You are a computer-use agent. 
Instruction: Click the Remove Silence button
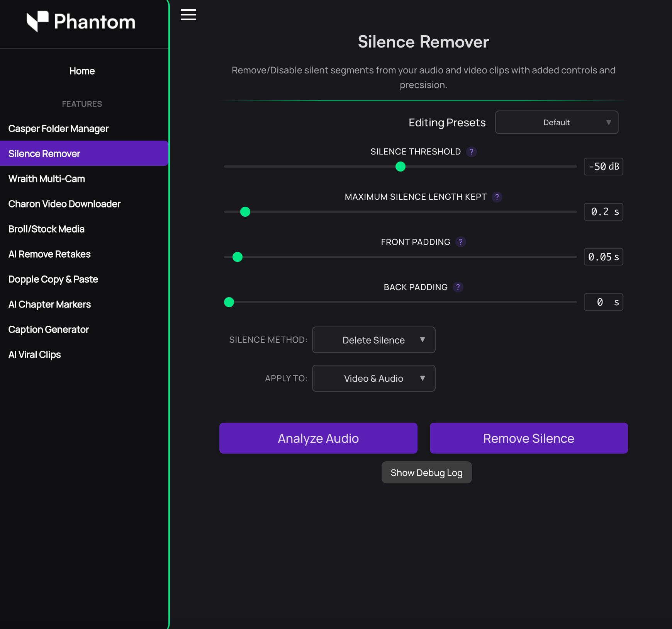(x=528, y=438)
